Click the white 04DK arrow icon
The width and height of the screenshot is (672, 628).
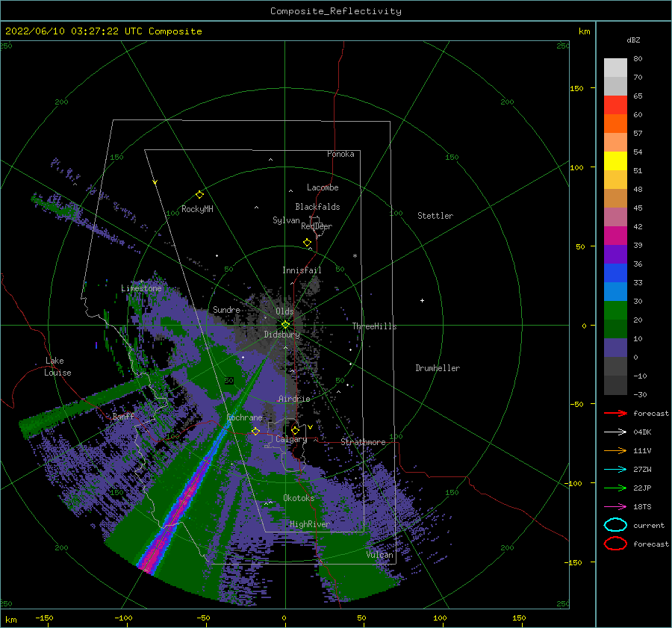click(615, 432)
